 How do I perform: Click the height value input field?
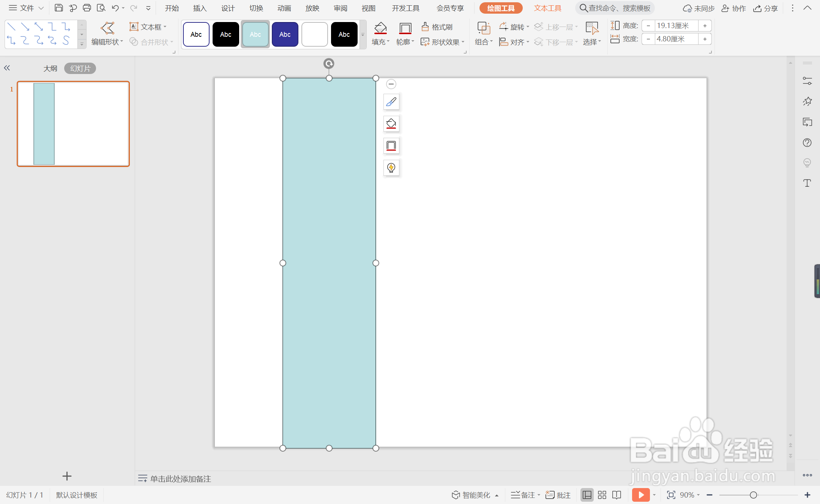pyautogui.click(x=676, y=26)
